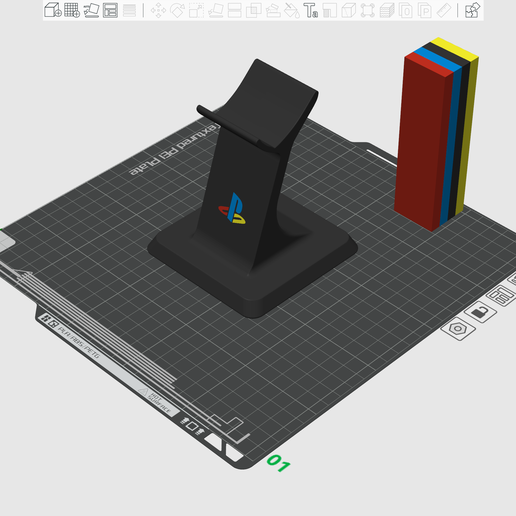The image size is (516, 516).
Task: Open the Mesh Boolean tool
Action: 254,10
